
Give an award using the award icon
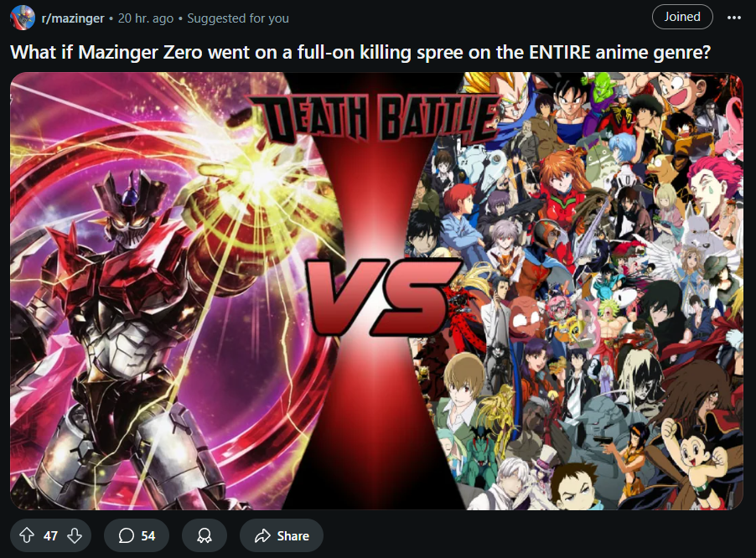click(x=205, y=535)
